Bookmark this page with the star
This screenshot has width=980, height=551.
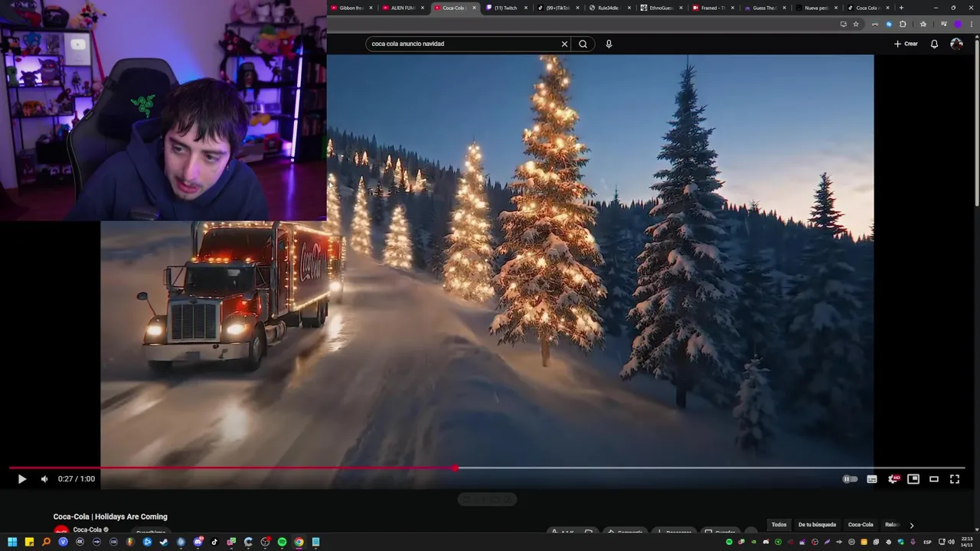point(856,24)
